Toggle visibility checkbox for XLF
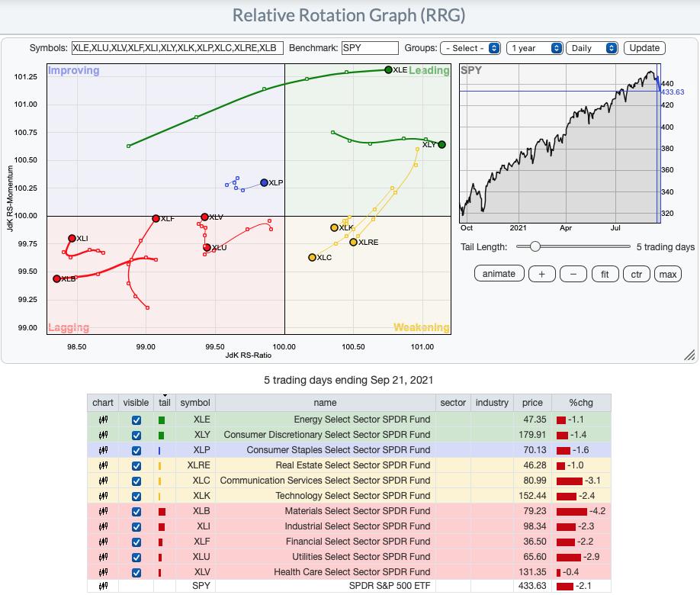Viewport: 700px width, 595px height. point(136,542)
